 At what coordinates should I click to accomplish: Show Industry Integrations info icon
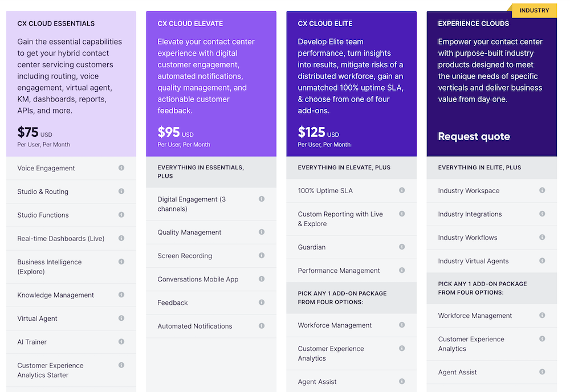coord(543,214)
